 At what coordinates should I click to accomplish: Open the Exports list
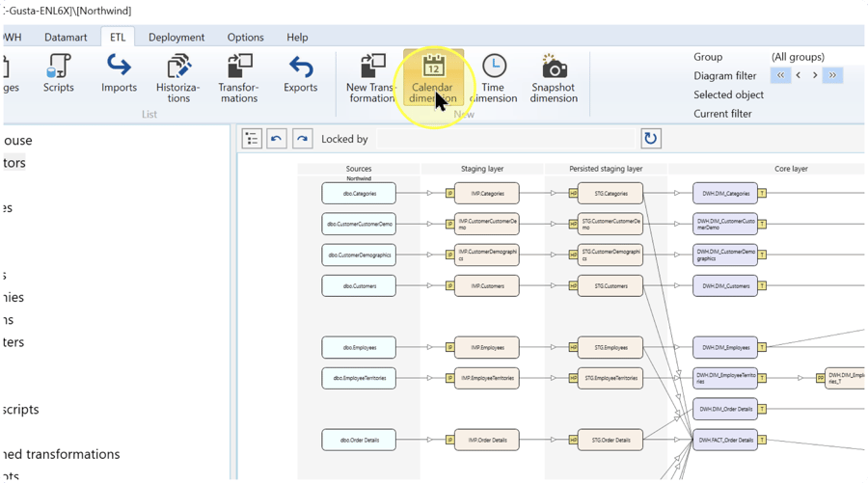click(301, 73)
